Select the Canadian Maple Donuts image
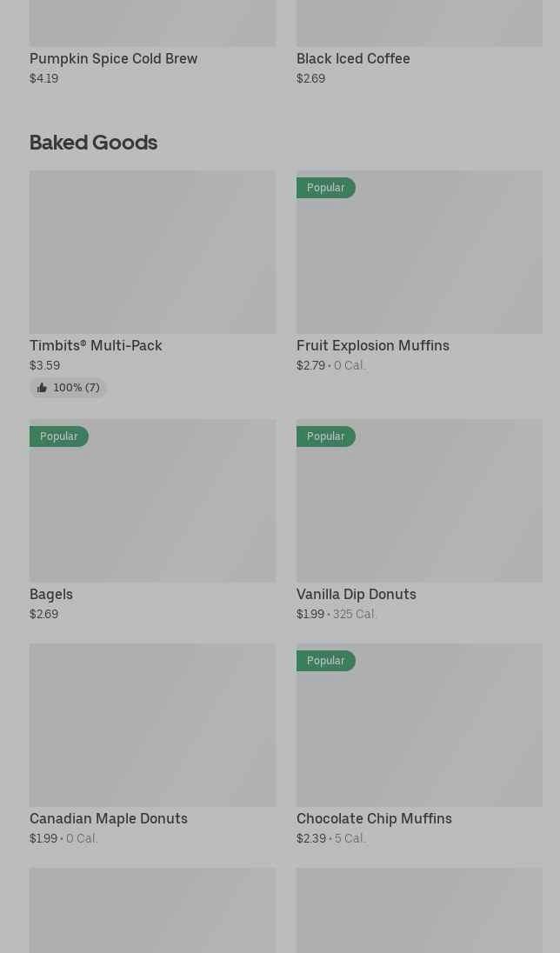 152,725
